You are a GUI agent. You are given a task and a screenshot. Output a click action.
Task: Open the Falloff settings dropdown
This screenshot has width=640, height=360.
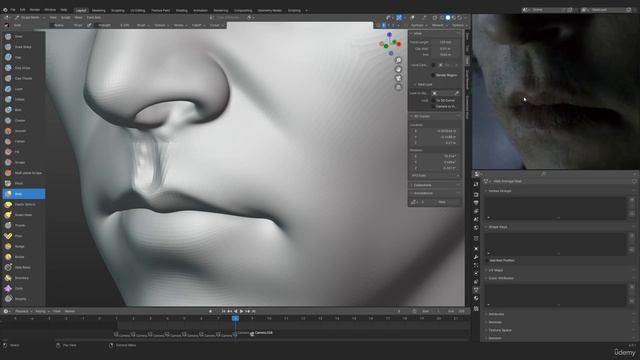click(x=198, y=25)
